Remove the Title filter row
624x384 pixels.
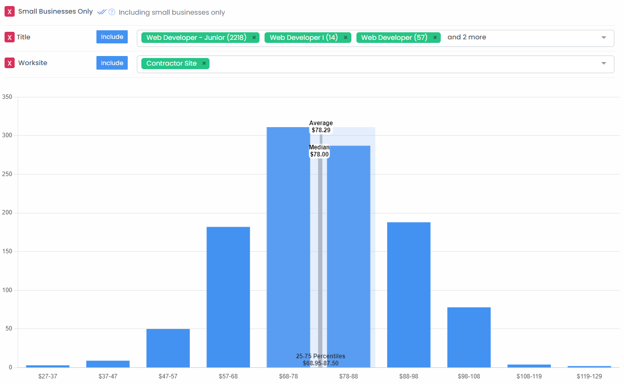[x=10, y=37]
